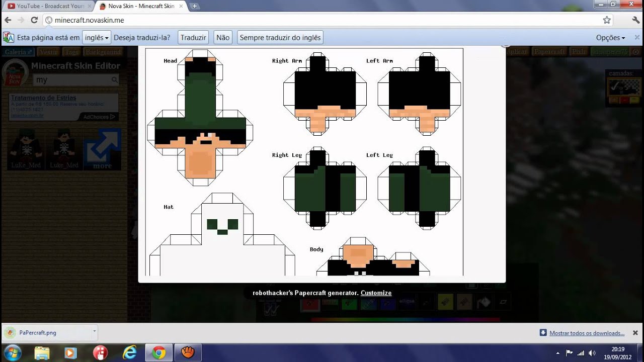Show hidden tray icons
Image resolution: width=644 pixels, height=362 pixels.
558,353
